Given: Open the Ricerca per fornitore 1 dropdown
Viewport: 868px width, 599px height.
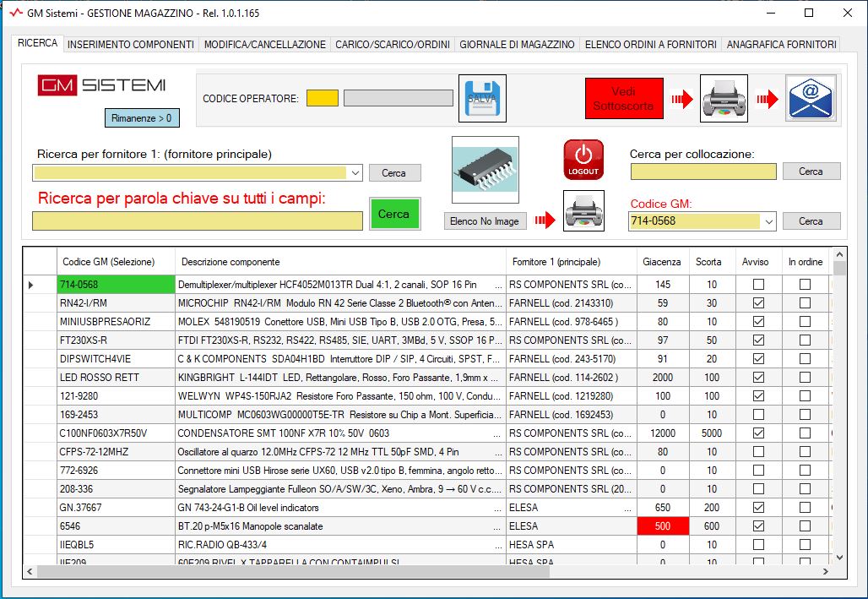Looking at the screenshot, I should pyautogui.click(x=355, y=173).
